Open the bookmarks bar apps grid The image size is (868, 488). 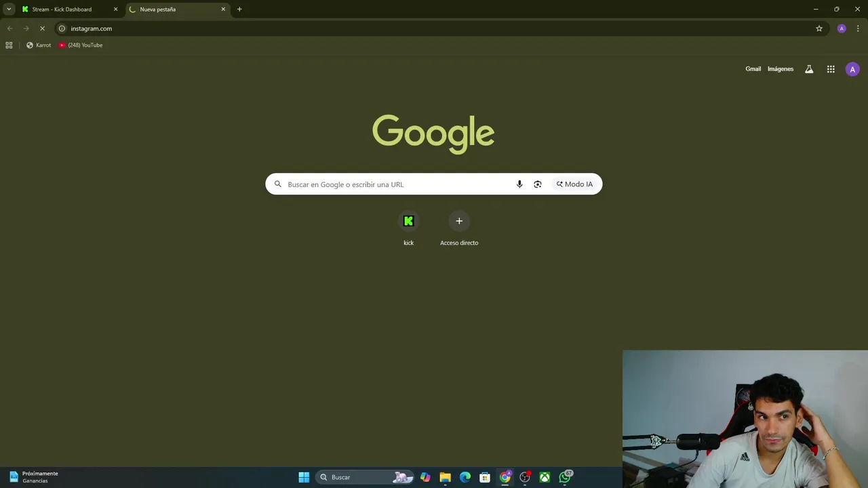point(9,45)
